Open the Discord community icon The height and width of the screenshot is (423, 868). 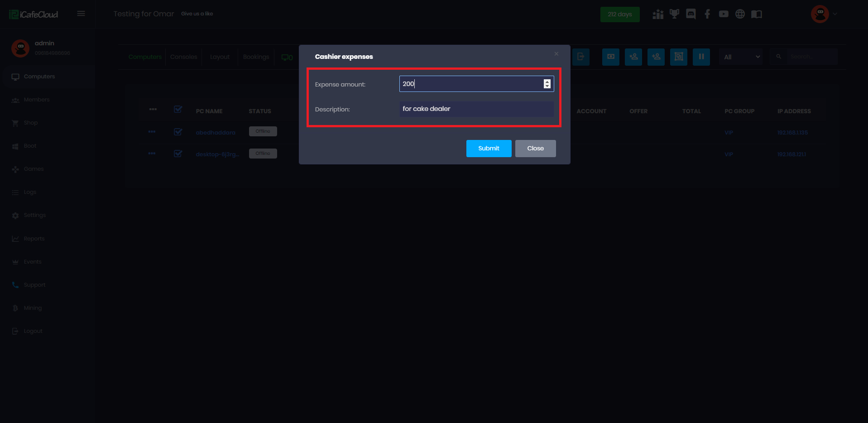click(x=691, y=14)
